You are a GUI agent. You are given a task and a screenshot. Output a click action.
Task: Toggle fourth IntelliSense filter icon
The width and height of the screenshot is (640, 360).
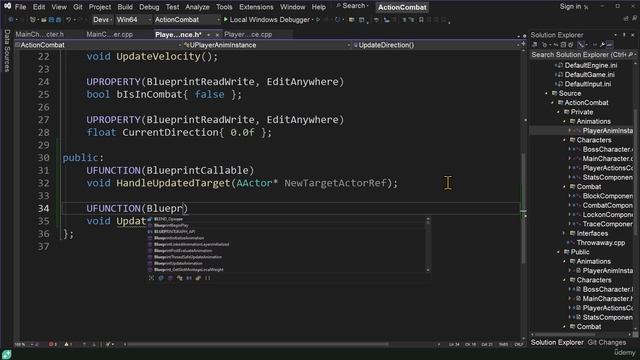(180, 278)
